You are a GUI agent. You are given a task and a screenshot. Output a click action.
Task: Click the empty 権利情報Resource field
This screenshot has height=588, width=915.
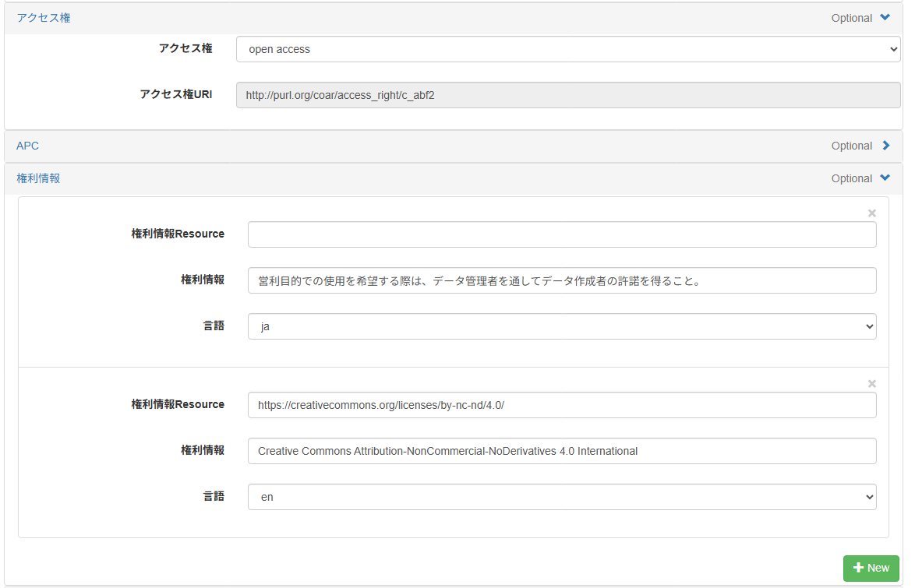tap(562, 234)
